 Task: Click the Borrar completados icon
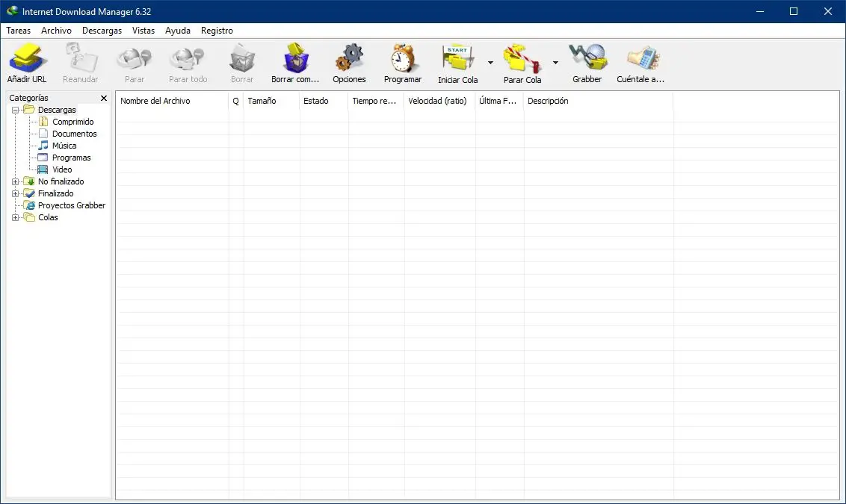(295, 58)
